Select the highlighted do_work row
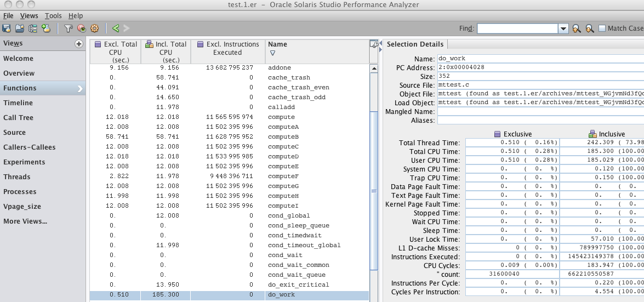644x302 pixels. [x=229, y=295]
